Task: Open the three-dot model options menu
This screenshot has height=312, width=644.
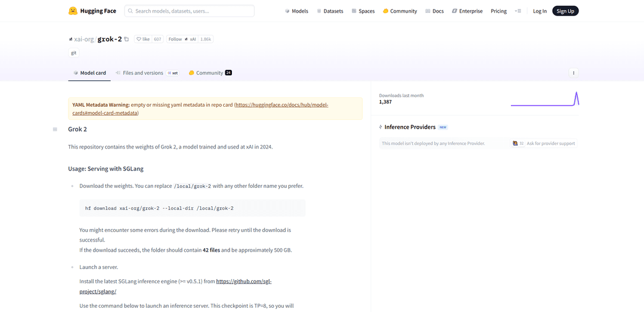Action: [x=574, y=73]
